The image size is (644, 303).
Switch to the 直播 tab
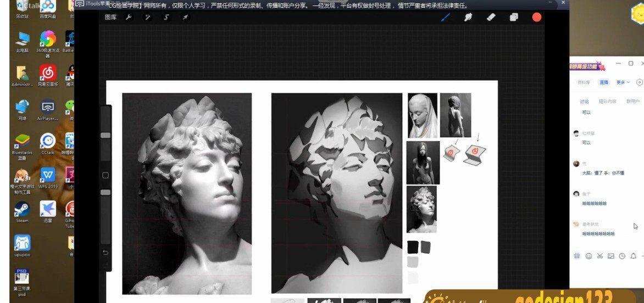(x=603, y=82)
